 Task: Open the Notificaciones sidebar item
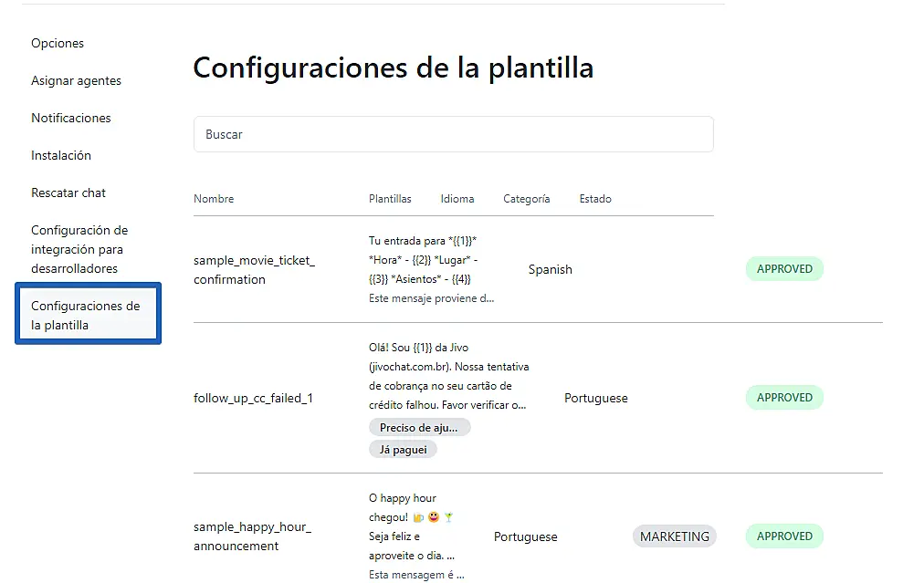click(71, 118)
